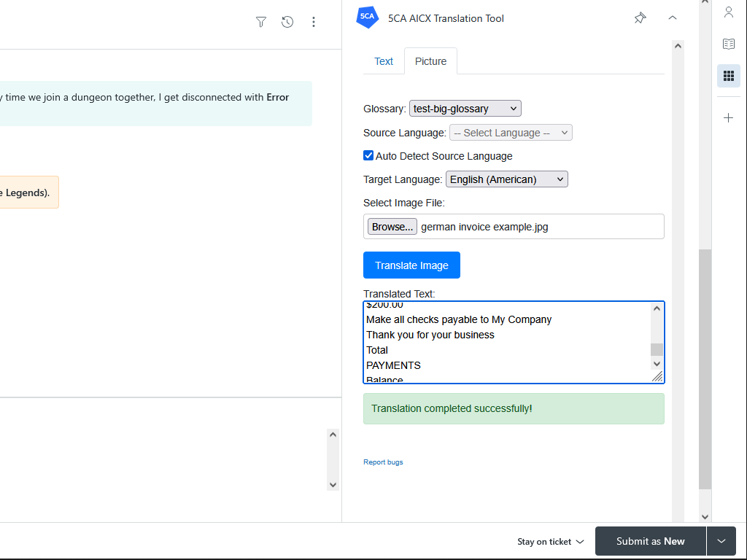Change the Target Language selection
This screenshot has width=747, height=560.
[x=506, y=179]
